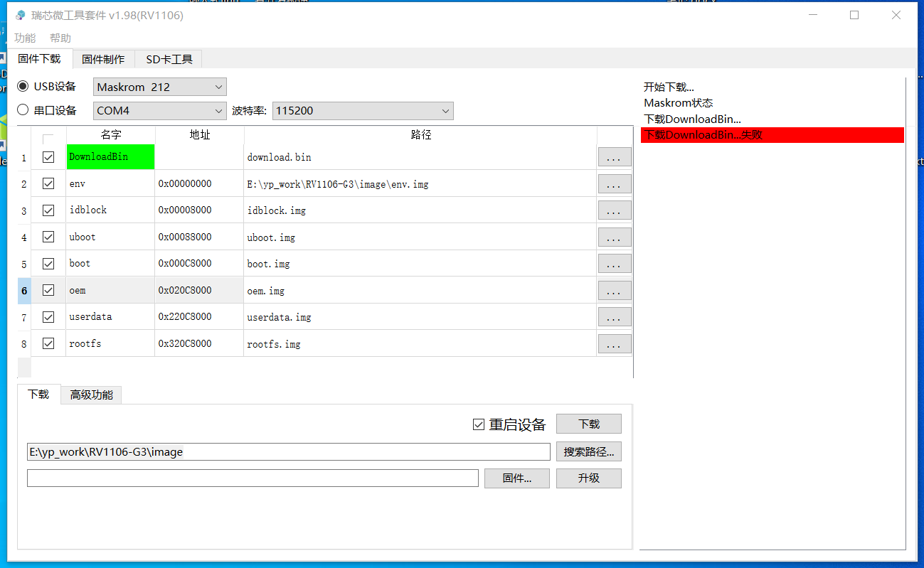
Task: Uncheck the rootfs row checkbox
Action: coord(48,343)
